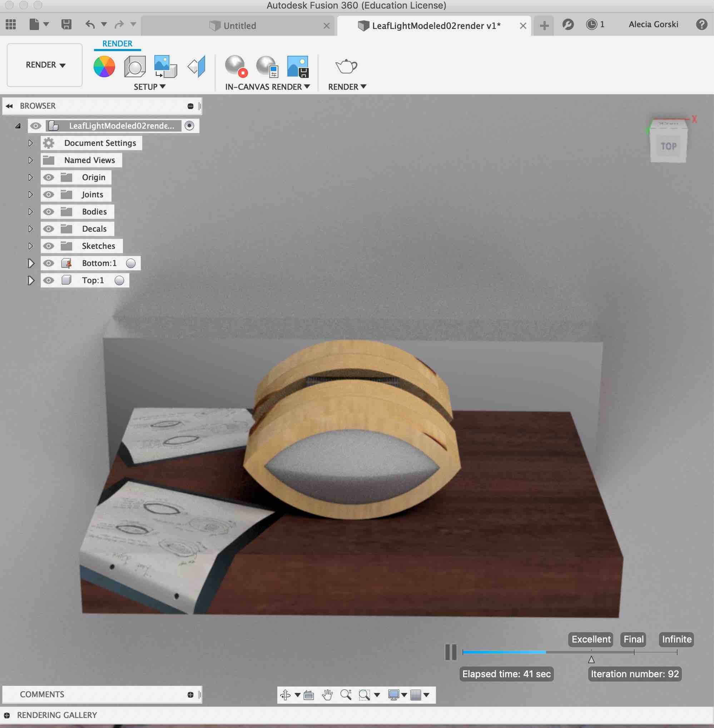The height and width of the screenshot is (728, 714).
Task: Click the render quality triangle marker
Action: coord(591,660)
